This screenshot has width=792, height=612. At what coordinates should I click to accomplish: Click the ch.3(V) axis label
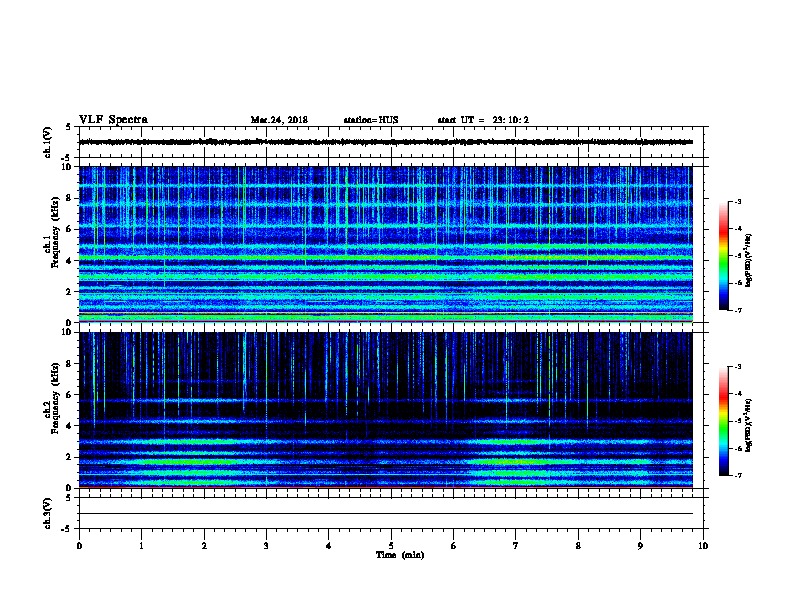coord(48,513)
